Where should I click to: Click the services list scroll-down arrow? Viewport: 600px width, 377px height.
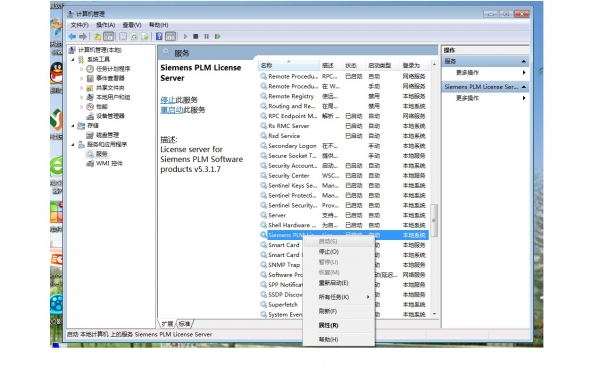click(434, 314)
